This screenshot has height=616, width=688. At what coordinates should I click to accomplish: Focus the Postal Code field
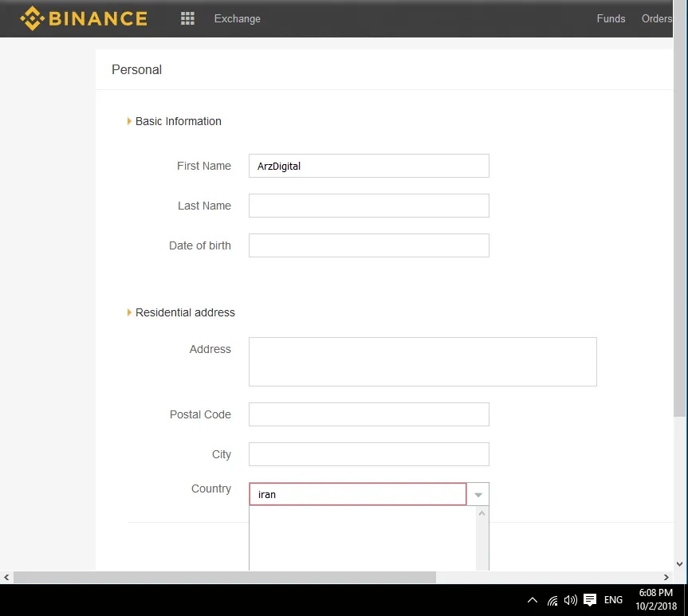click(x=368, y=414)
